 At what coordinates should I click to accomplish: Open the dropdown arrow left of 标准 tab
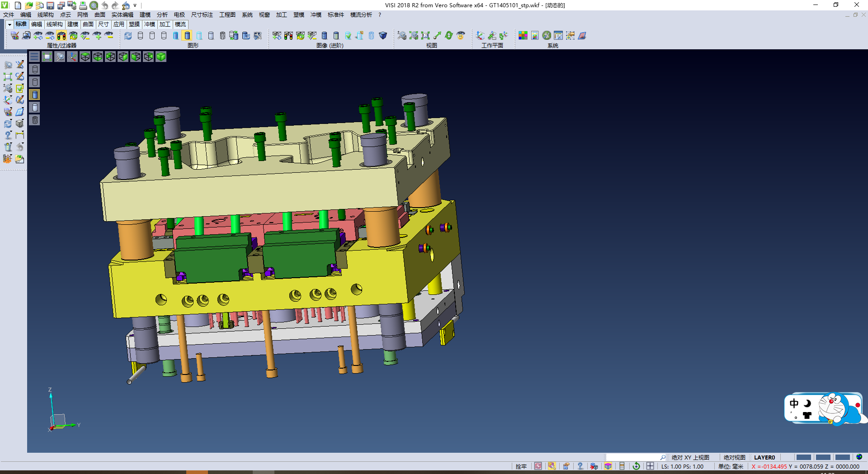tap(9, 24)
